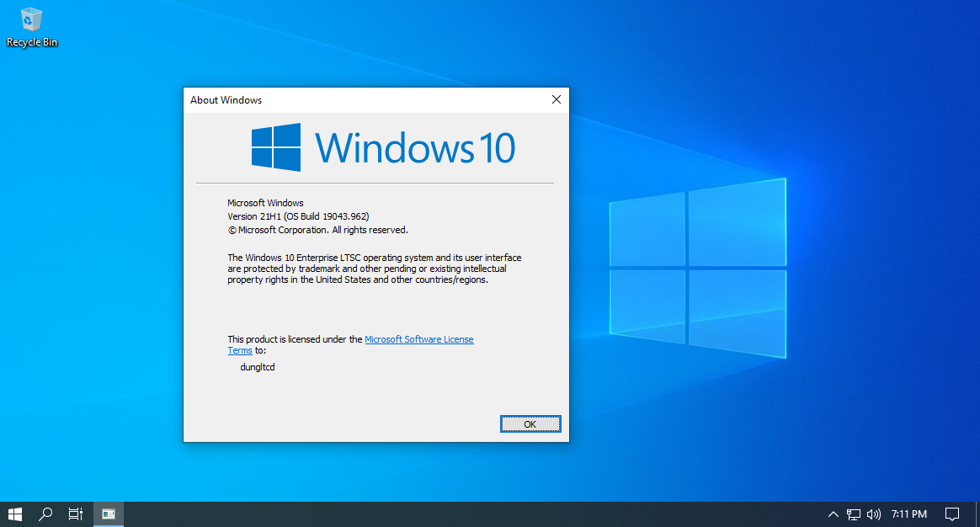The image size is (980, 527).
Task: Open Task View on taskbar
Action: point(75,514)
